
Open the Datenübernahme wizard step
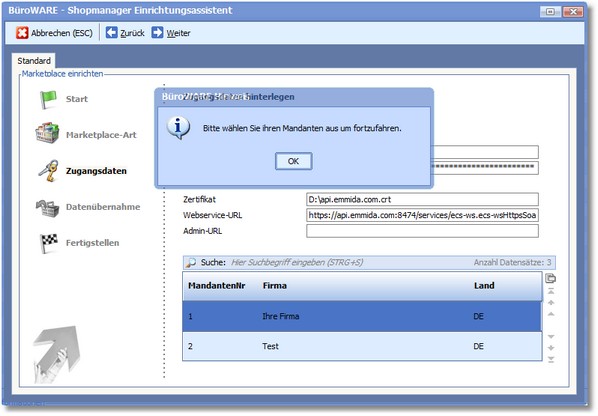tap(103, 207)
